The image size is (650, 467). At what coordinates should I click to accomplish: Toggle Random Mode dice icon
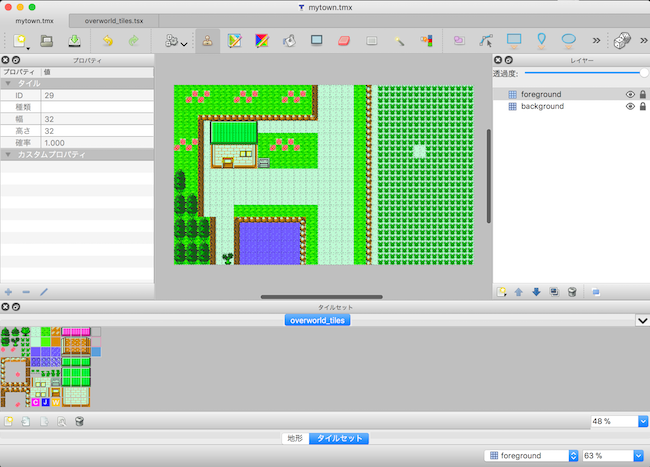pyautogui.click(x=622, y=41)
